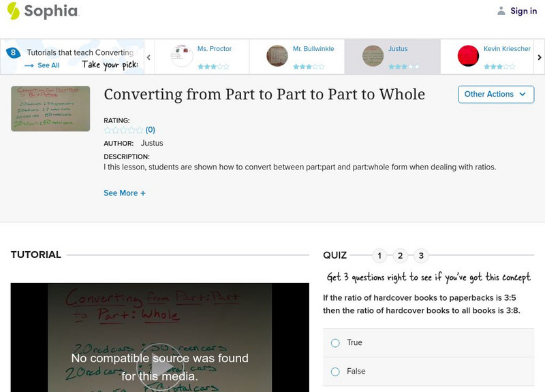Open Mr. Bullwinkle's tutorial avatar

pyautogui.click(x=277, y=56)
